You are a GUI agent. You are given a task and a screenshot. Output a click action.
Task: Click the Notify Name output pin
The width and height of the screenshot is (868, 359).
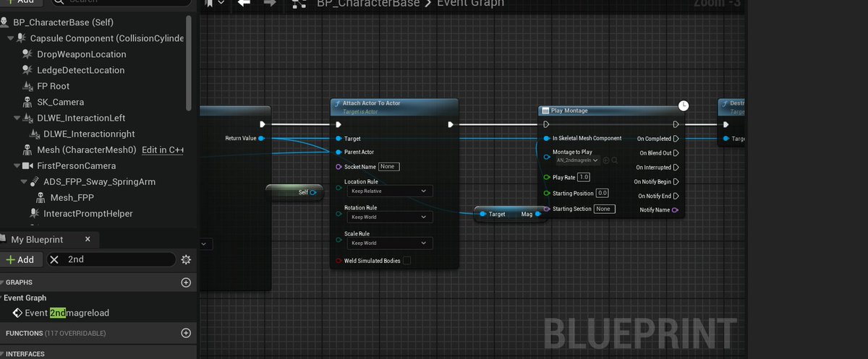click(x=676, y=209)
